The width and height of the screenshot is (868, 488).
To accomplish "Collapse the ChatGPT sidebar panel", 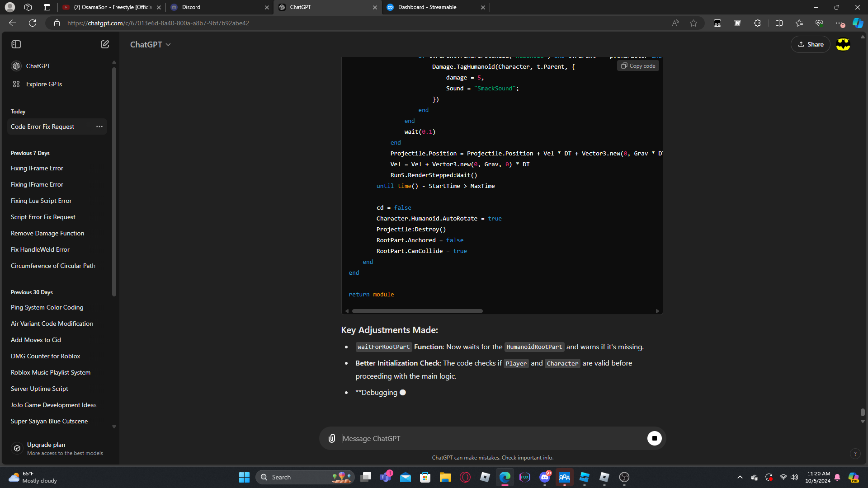I will pyautogui.click(x=16, y=44).
